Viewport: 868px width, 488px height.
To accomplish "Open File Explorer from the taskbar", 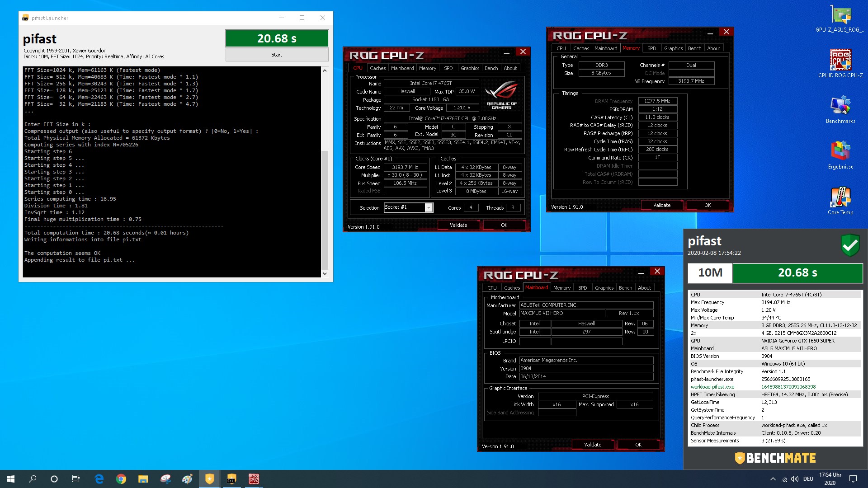I will (x=143, y=479).
